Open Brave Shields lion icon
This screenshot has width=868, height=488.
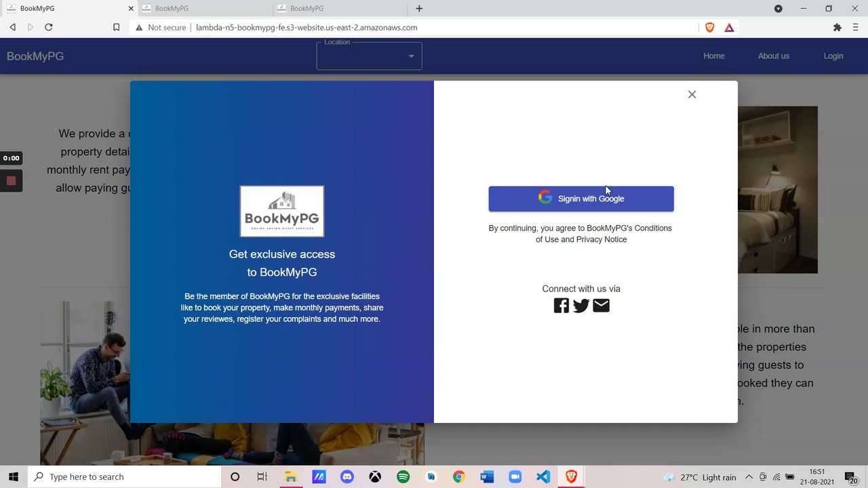(710, 28)
